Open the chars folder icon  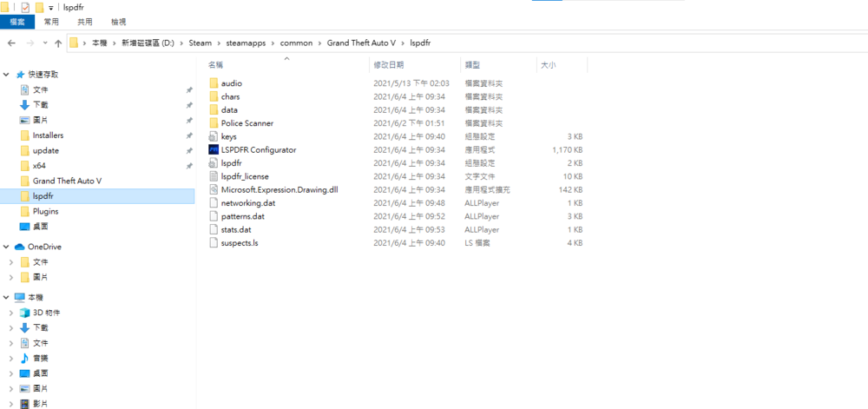click(x=214, y=96)
